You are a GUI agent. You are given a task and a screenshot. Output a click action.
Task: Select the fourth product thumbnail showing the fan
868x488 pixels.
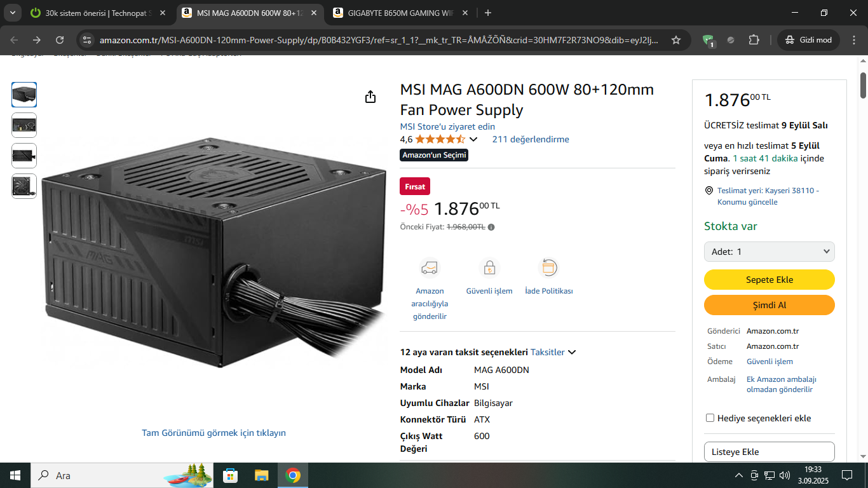pyautogui.click(x=24, y=186)
